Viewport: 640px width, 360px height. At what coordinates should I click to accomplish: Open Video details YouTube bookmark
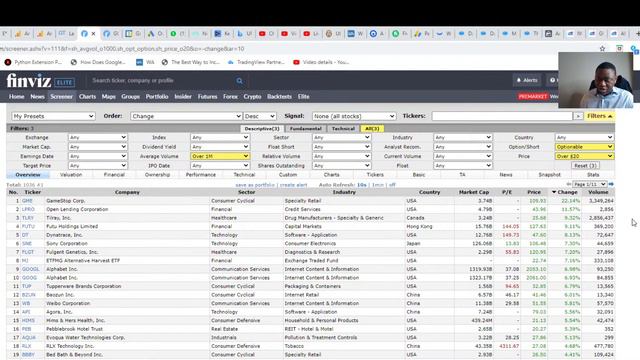(x=321, y=62)
